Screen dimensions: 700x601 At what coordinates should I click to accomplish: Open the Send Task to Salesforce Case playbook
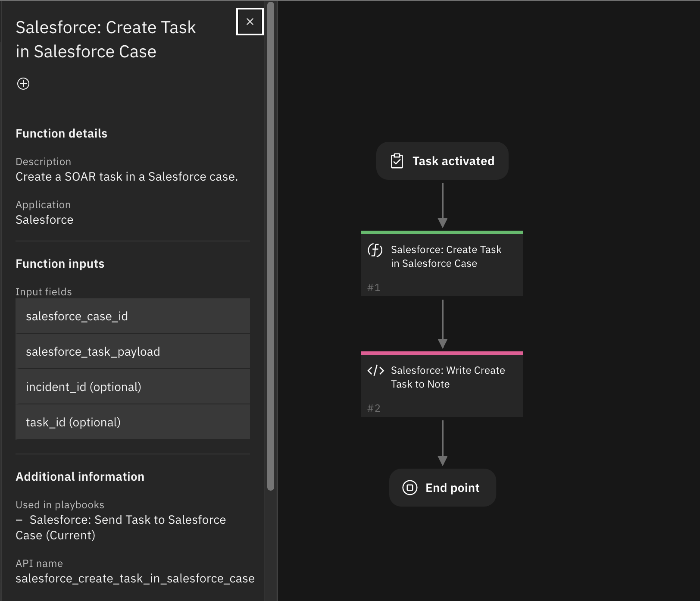coord(121,527)
